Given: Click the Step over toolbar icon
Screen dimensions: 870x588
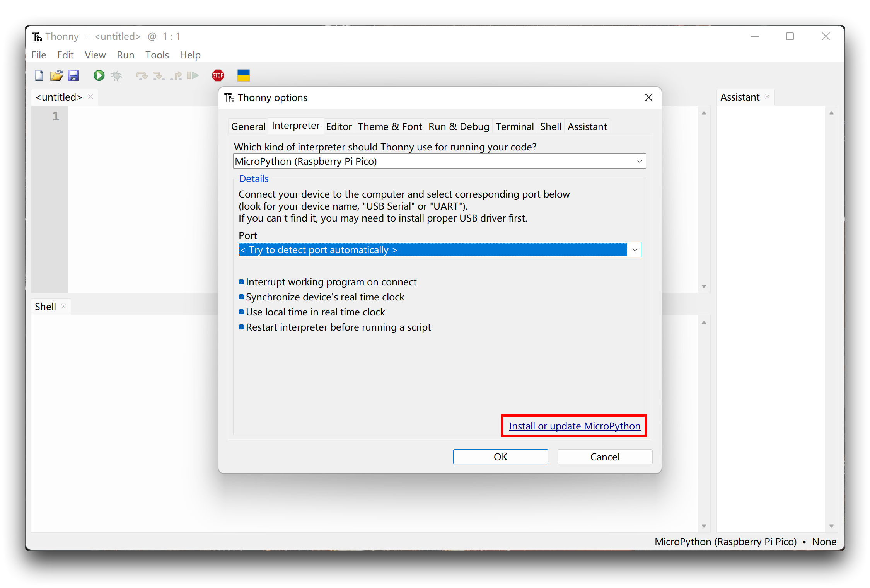Looking at the screenshot, I should (142, 75).
